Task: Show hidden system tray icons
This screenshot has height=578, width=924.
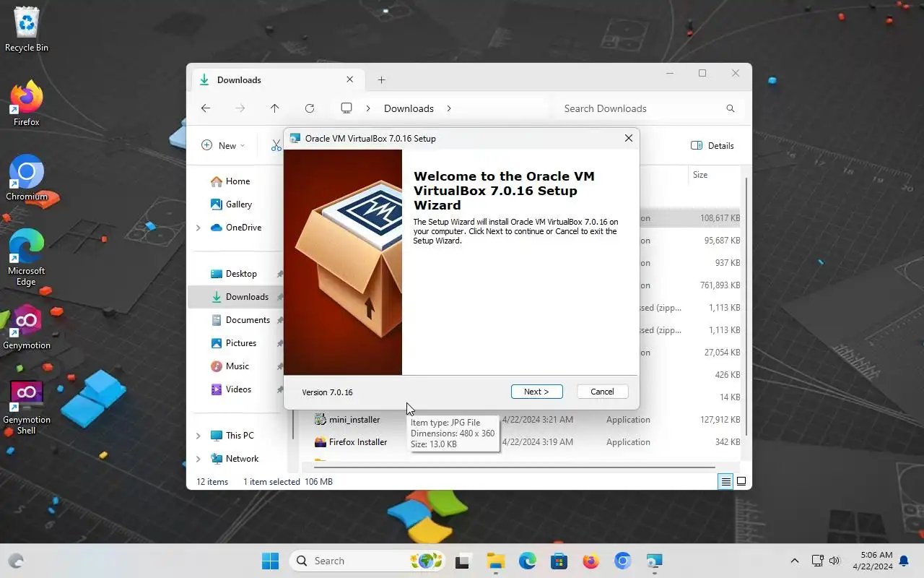Action: 795,561
